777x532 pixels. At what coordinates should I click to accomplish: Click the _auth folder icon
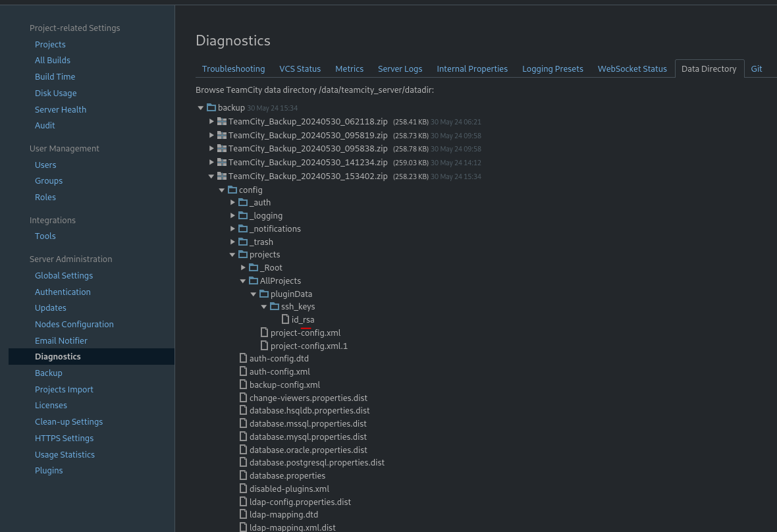tap(243, 202)
